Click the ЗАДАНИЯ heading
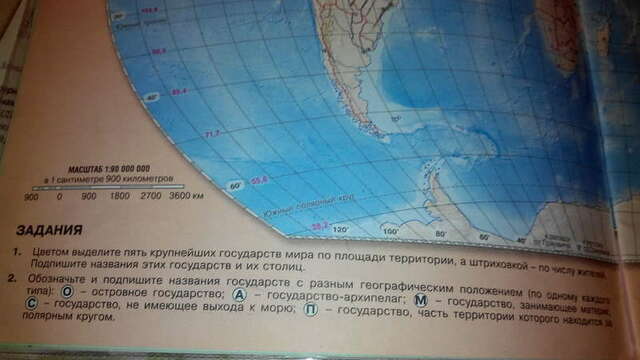 [x=49, y=230]
